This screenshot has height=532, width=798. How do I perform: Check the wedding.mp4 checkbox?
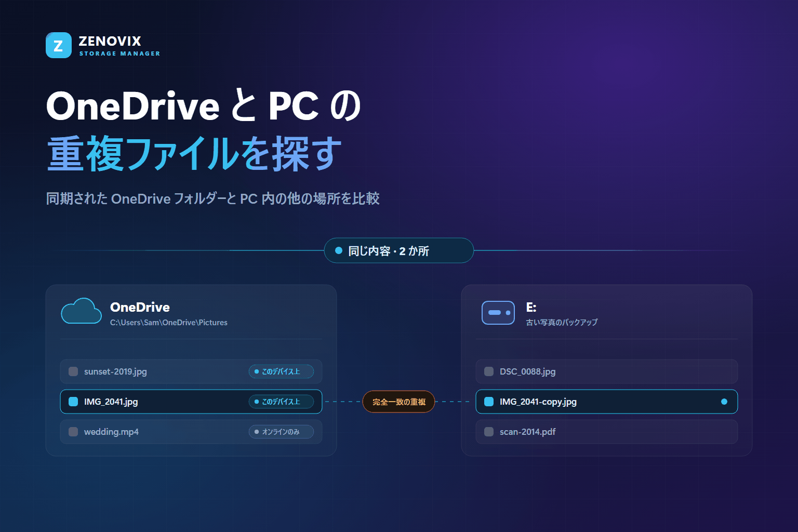(x=73, y=432)
